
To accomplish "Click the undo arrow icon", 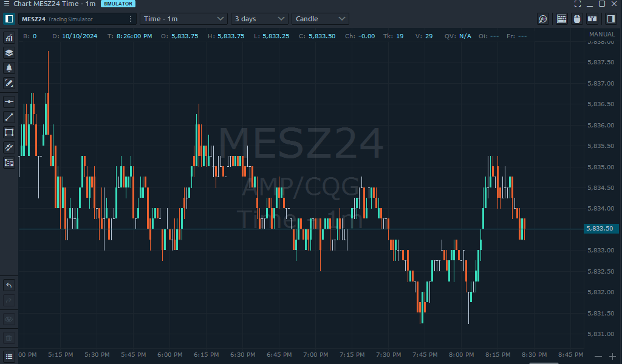I will coord(9,285).
